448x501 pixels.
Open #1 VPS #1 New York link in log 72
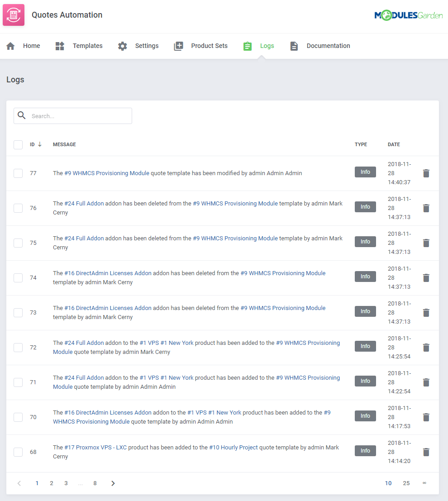click(167, 343)
